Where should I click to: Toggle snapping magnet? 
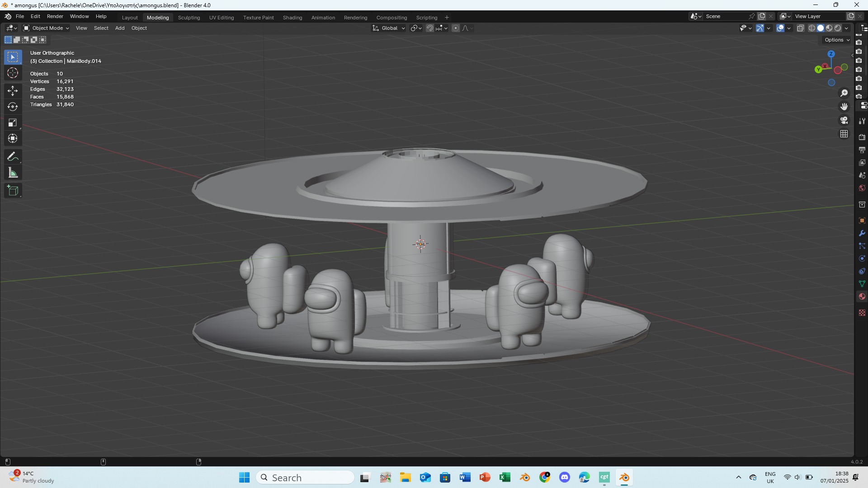tap(430, 28)
